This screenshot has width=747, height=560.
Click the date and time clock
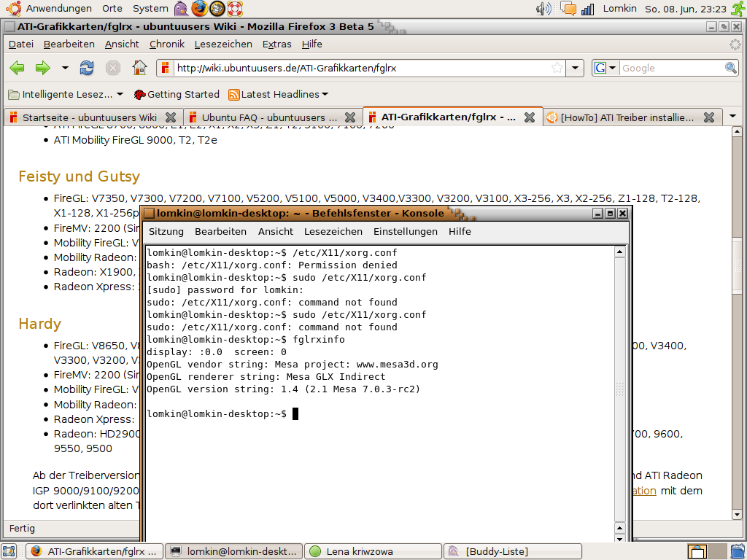coord(686,9)
